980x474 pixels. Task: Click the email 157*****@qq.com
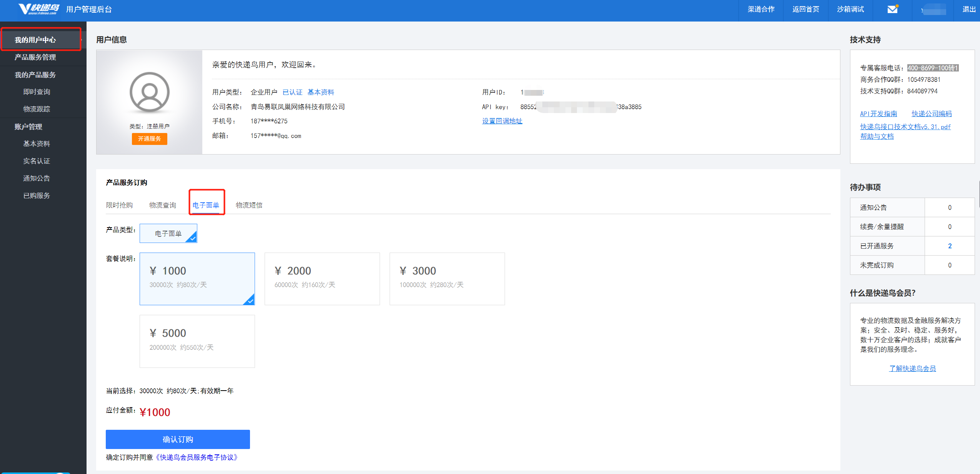276,136
